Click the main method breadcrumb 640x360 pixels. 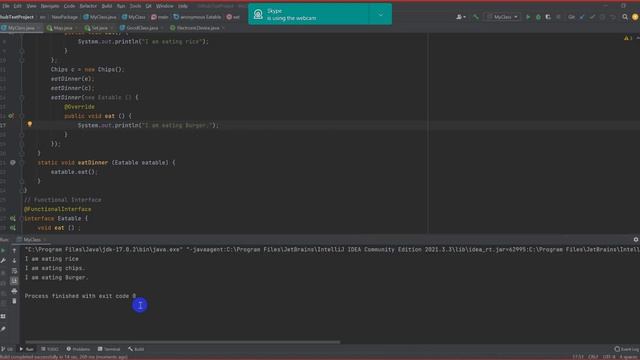tap(160, 17)
